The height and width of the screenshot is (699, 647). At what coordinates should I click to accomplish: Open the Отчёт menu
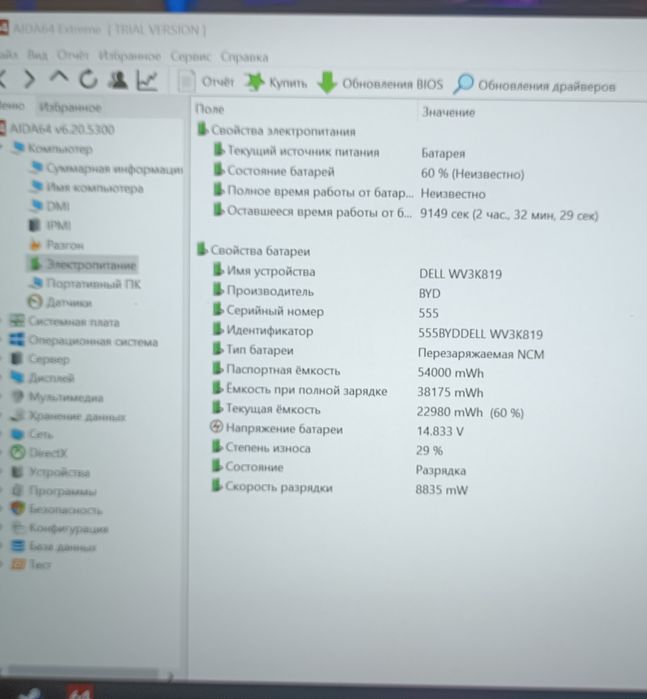click(73, 55)
